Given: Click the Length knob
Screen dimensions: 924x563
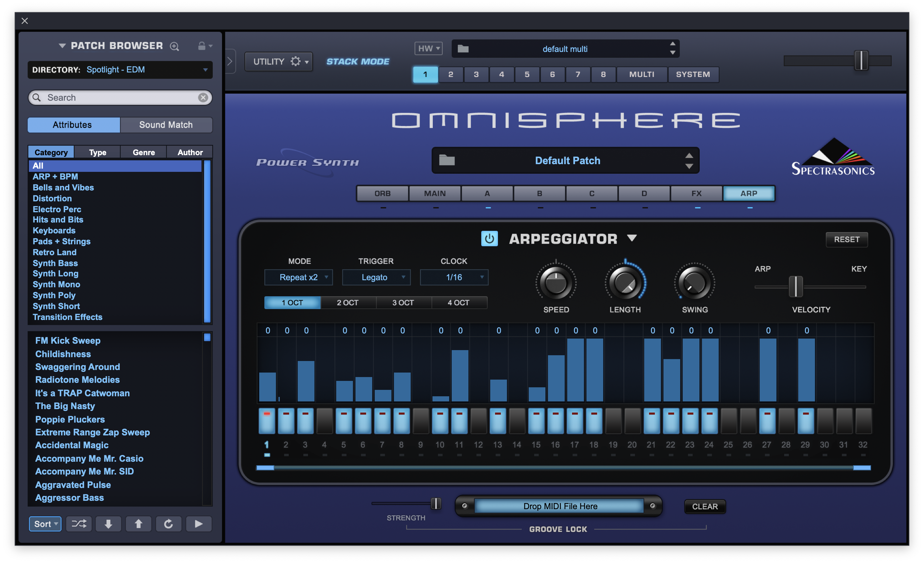Looking at the screenshot, I should pos(625,283).
